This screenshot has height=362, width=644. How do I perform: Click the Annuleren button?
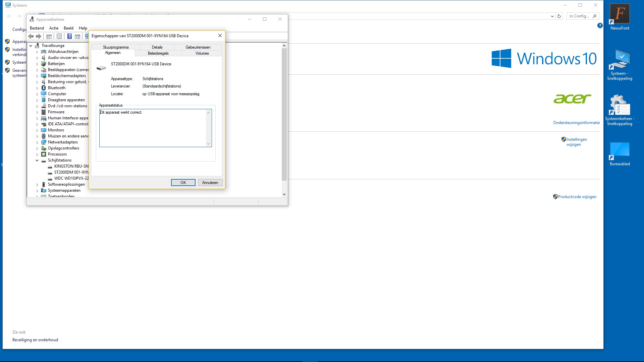[x=210, y=183]
